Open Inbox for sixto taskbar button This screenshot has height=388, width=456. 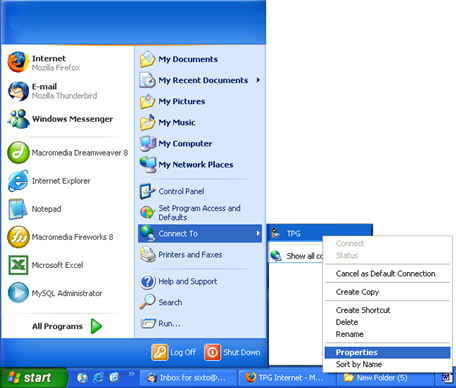click(x=187, y=378)
